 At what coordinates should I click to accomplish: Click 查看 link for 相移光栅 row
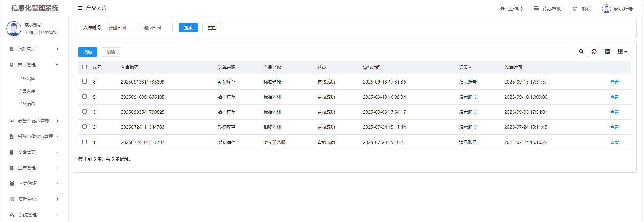coord(614,127)
